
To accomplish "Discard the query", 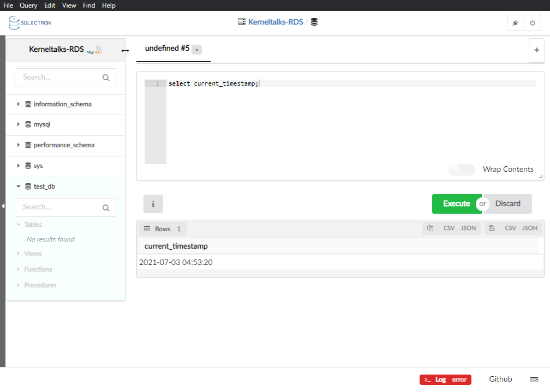I will (x=508, y=204).
